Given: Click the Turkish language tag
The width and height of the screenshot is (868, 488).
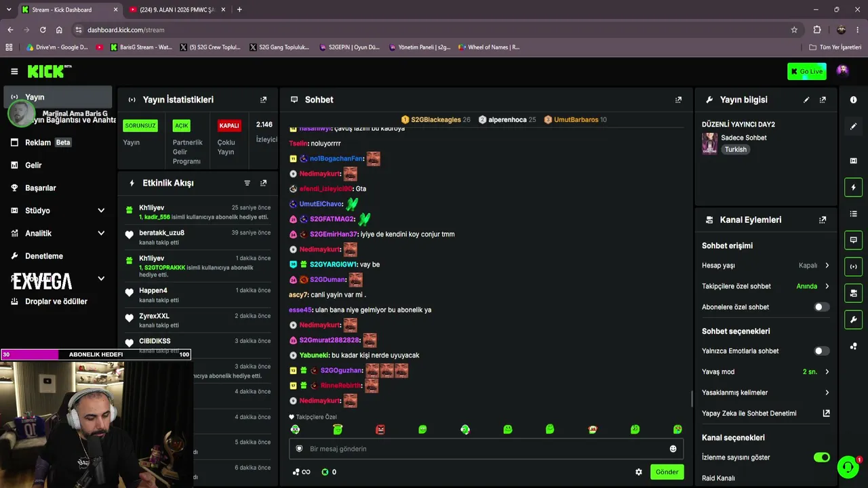Looking at the screenshot, I should pyautogui.click(x=735, y=150).
